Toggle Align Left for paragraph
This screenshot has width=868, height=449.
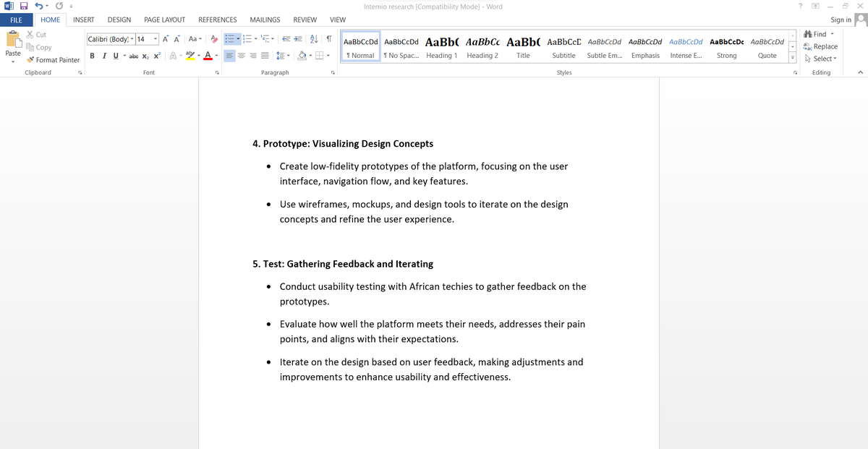tap(229, 56)
